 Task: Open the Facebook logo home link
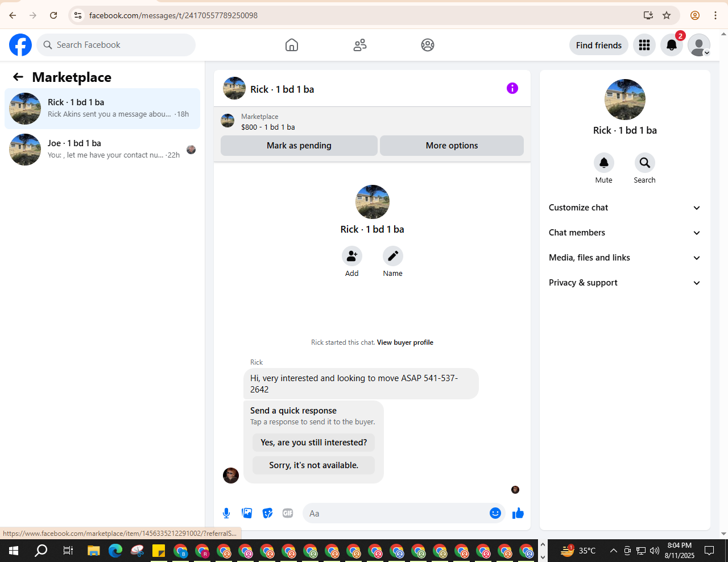20,45
